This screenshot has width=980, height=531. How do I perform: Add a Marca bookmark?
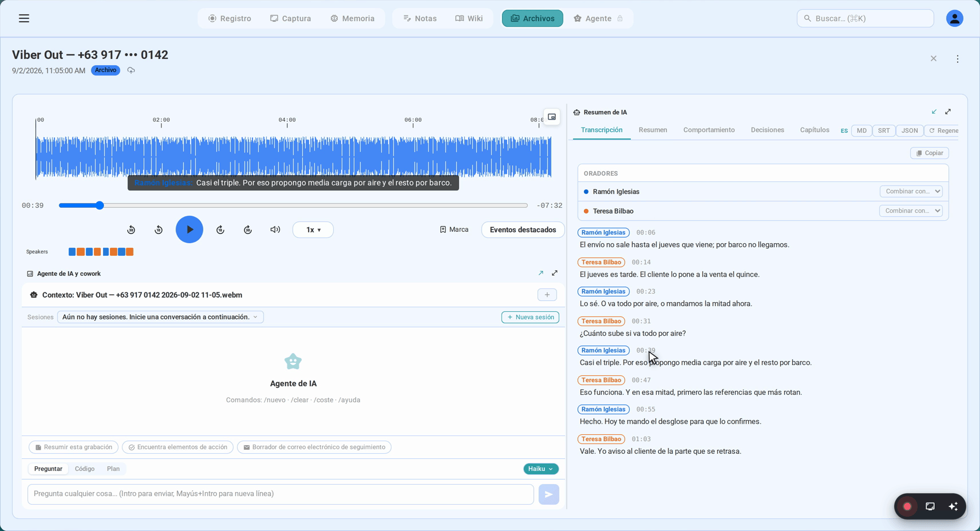[454, 229]
